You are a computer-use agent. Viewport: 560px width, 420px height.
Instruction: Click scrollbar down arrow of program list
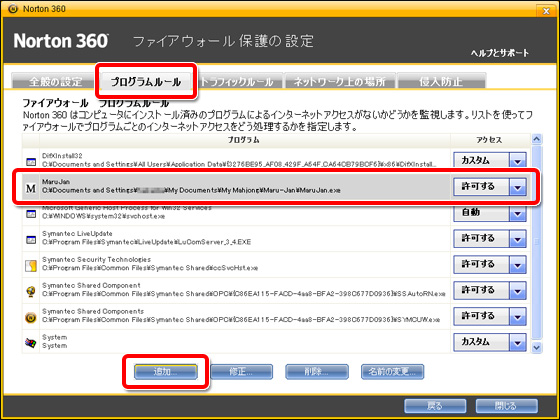536,347
